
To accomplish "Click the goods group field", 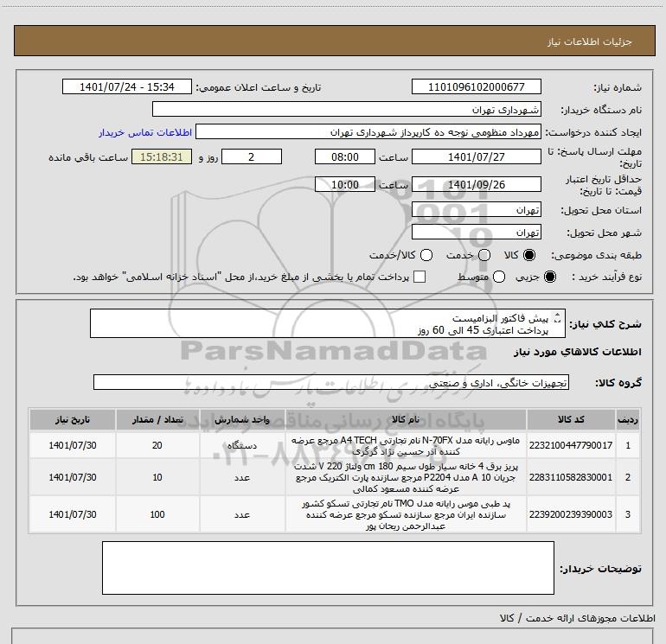I will pyautogui.click(x=331, y=382).
